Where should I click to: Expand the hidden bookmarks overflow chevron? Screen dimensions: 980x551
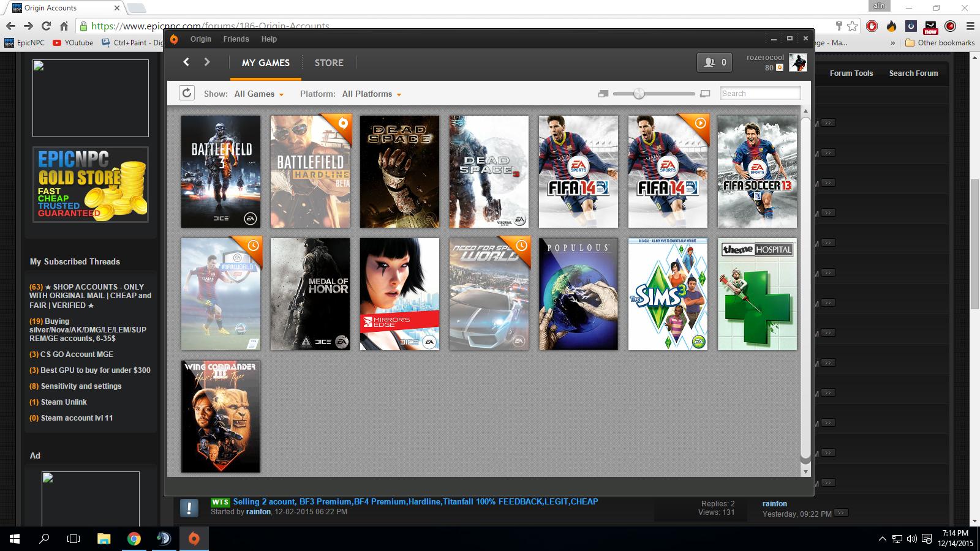tap(892, 43)
